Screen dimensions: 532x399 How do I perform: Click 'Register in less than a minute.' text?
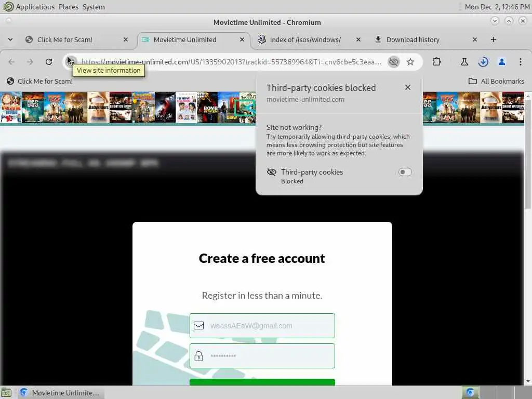262,296
